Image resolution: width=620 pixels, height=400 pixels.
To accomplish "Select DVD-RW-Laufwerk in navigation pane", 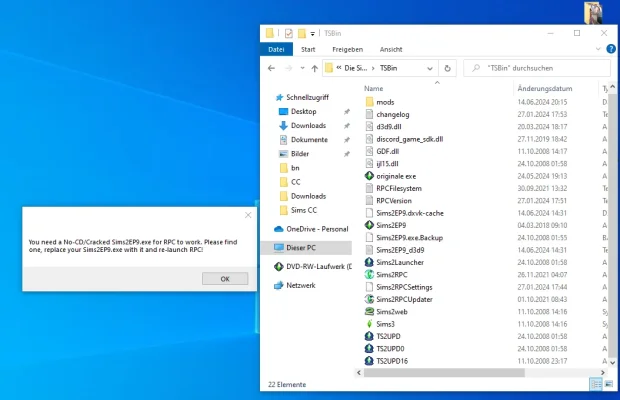I will click(318, 267).
